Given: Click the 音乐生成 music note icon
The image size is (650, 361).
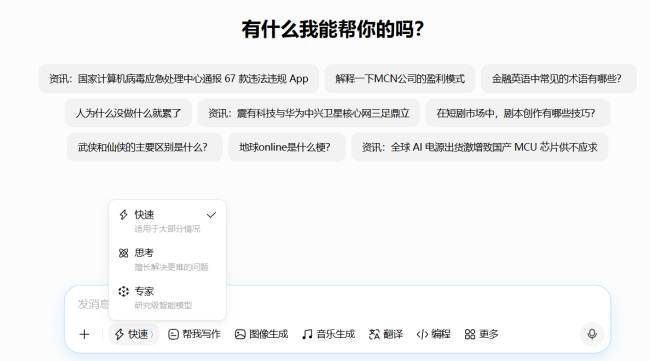Looking at the screenshot, I should (307, 334).
